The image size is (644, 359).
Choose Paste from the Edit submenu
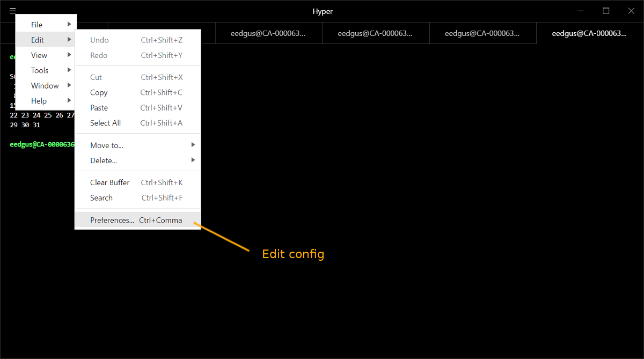(137, 108)
